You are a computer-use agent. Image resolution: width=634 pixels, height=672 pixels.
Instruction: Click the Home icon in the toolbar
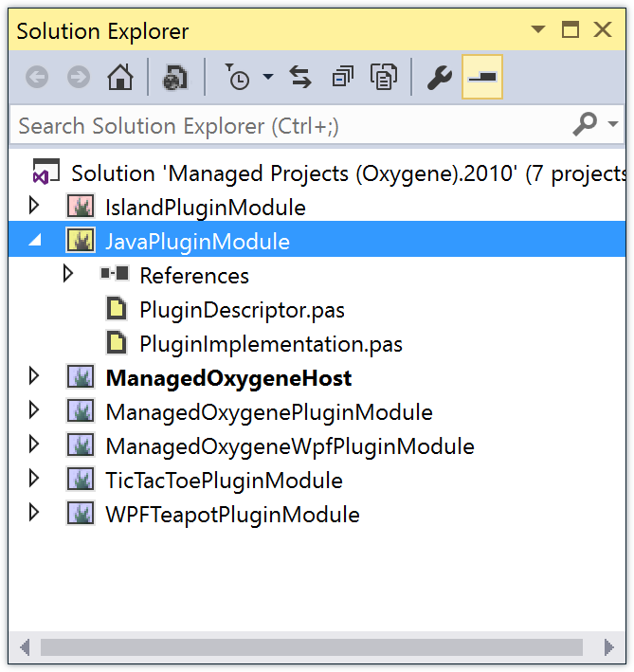[120, 77]
